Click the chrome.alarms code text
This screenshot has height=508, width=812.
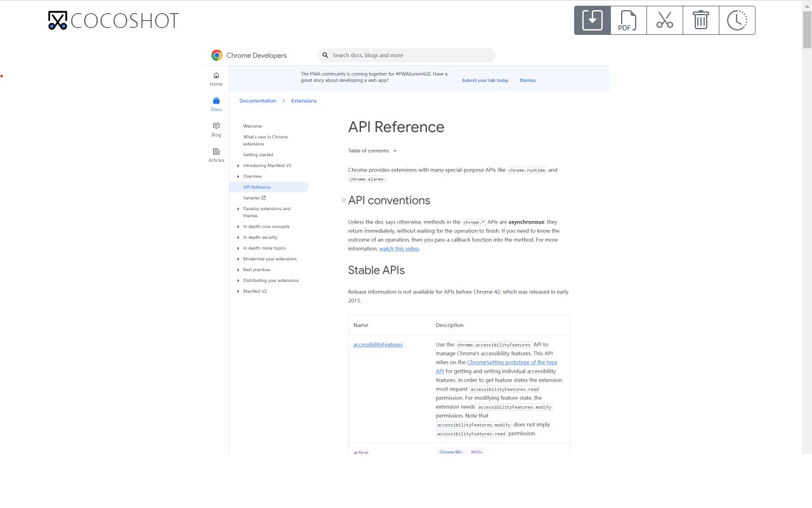367,180
